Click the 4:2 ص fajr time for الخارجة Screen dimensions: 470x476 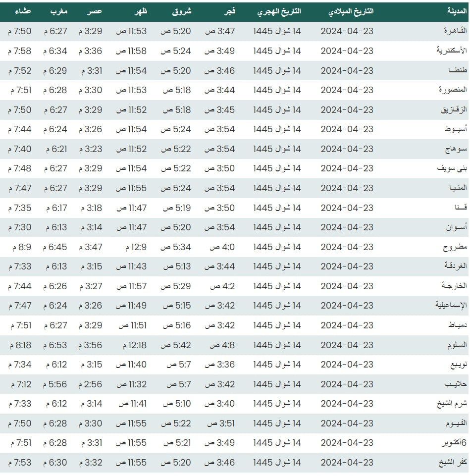click(222, 286)
